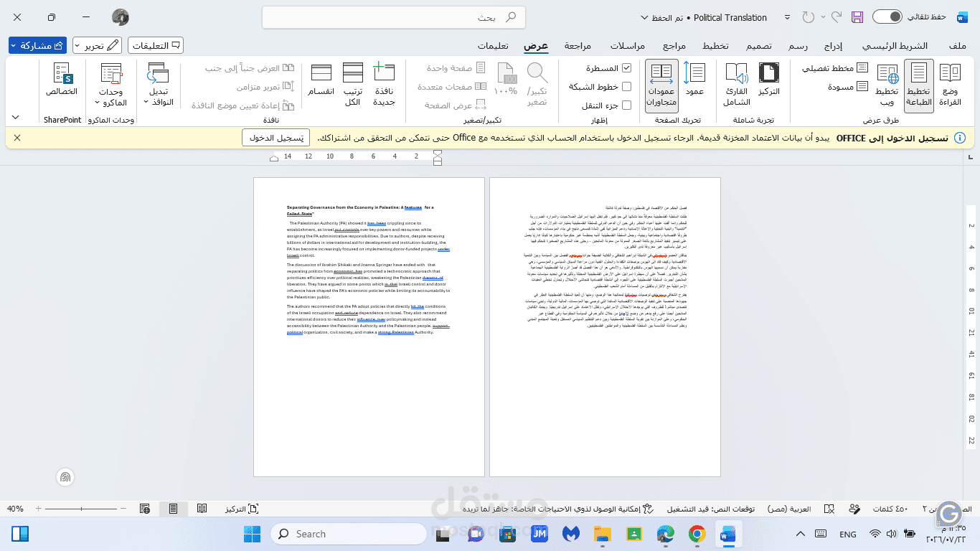Open Customize Quick Access Toolbar dropdown
This screenshot has height=551, width=980.
pyautogui.click(x=788, y=17)
